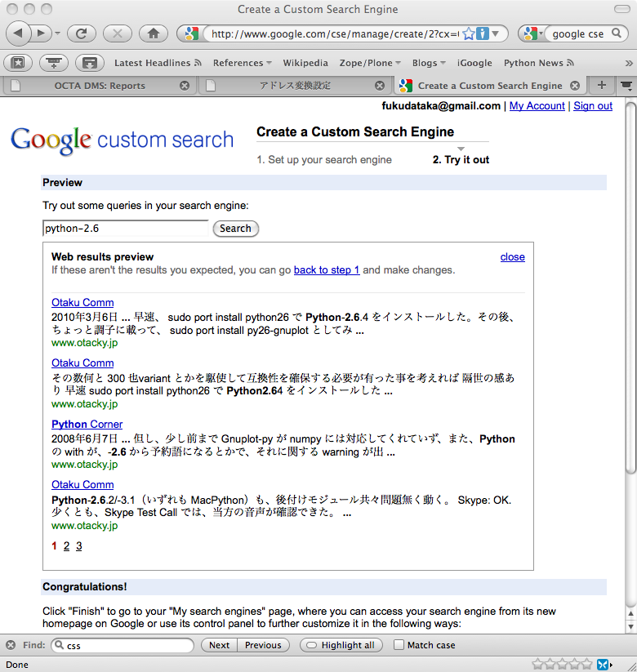Viewport: 637px width, 672px height.
Task: Click the Sign out link
Action: [x=593, y=106]
